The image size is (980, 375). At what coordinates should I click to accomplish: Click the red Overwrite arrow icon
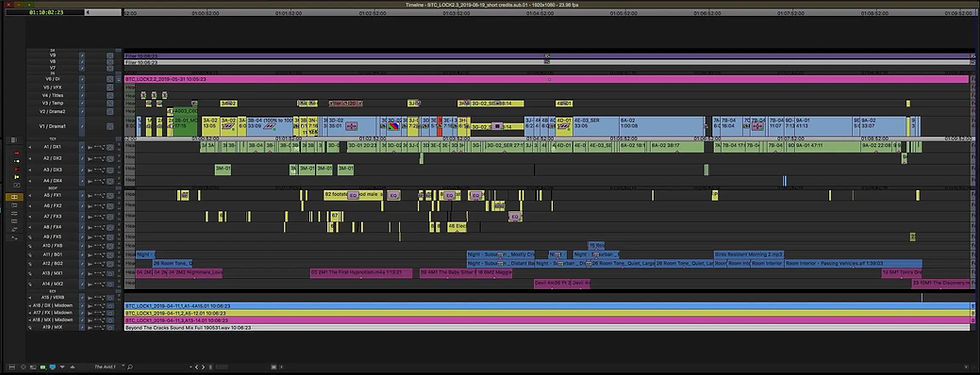[17, 169]
